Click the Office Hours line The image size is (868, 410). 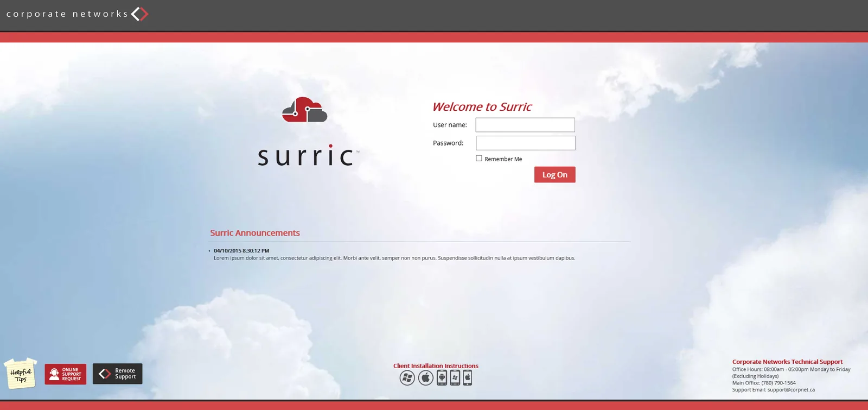coord(791,369)
